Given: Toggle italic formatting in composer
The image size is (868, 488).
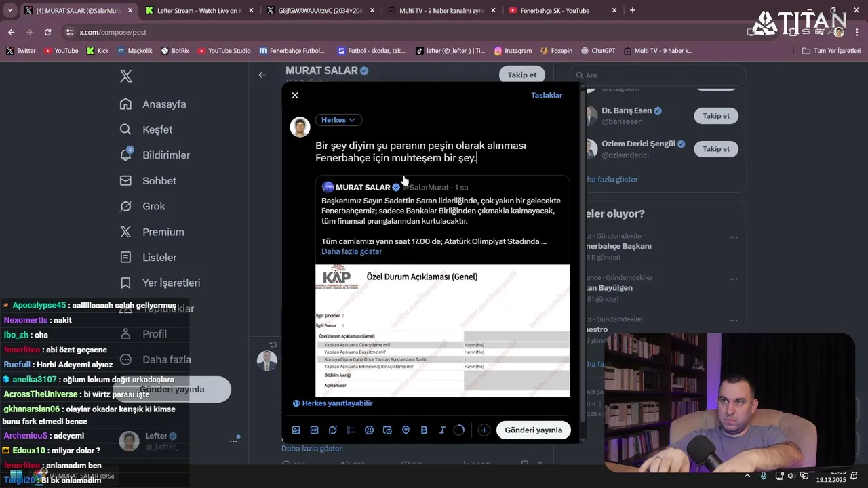Looking at the screenshot, I should [x=442, y=430].
